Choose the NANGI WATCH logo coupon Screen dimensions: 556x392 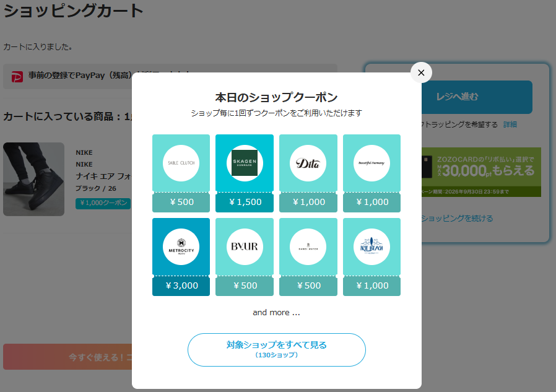tap(308, 246)
